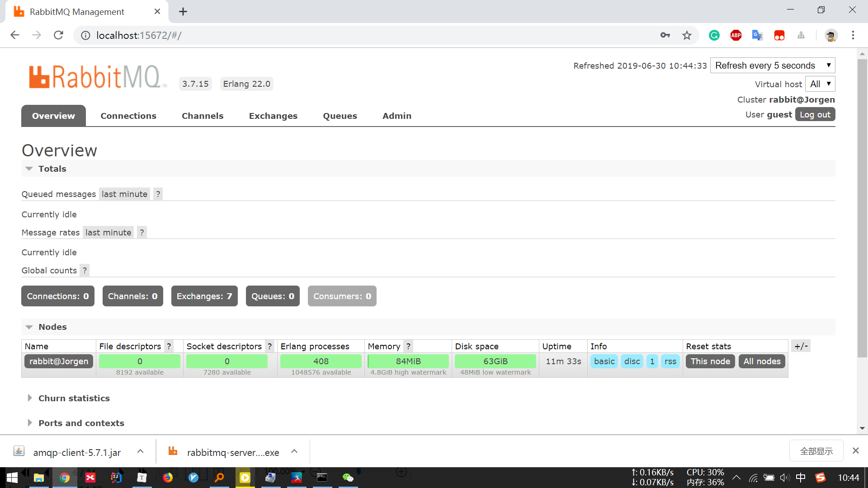Toggle the node columns +/- selector
Viewport: 868px width, 488px height.
(801, 347)
